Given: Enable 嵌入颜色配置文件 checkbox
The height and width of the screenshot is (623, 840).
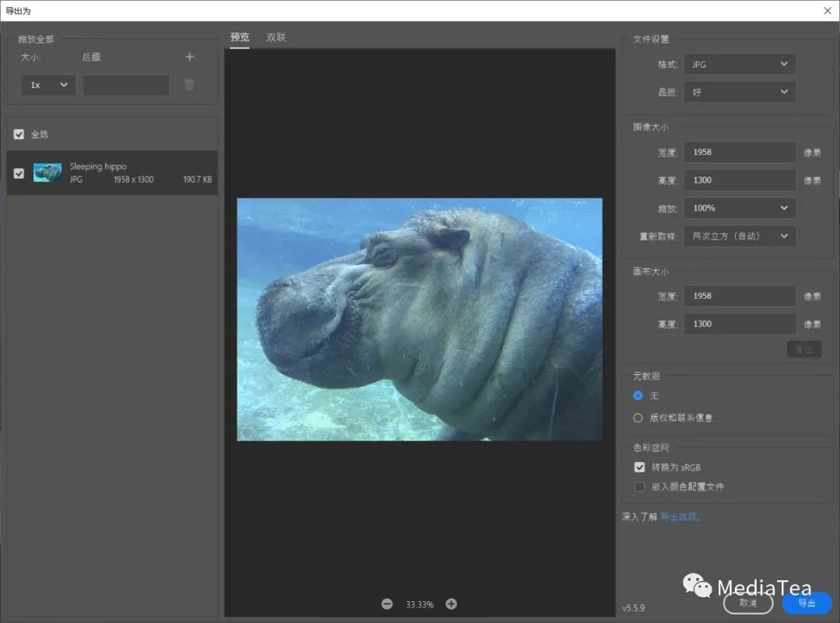Looking at the screenshot, I should pyautogui.click(x=639, y=487).
